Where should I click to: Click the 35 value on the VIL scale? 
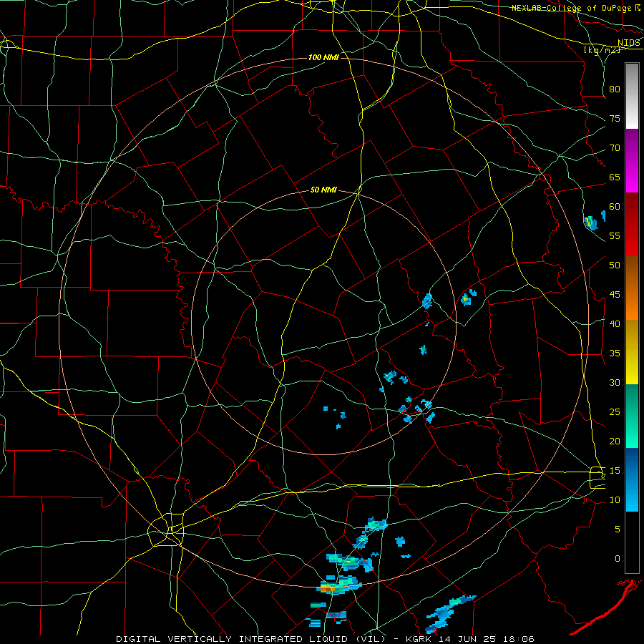pyautogui.click(x=615, y=353)
